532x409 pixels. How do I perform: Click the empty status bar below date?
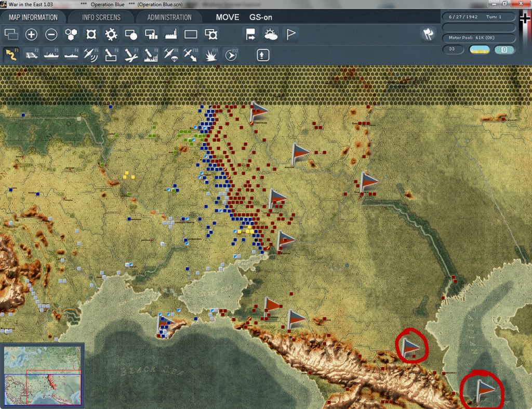click(478, 27)
